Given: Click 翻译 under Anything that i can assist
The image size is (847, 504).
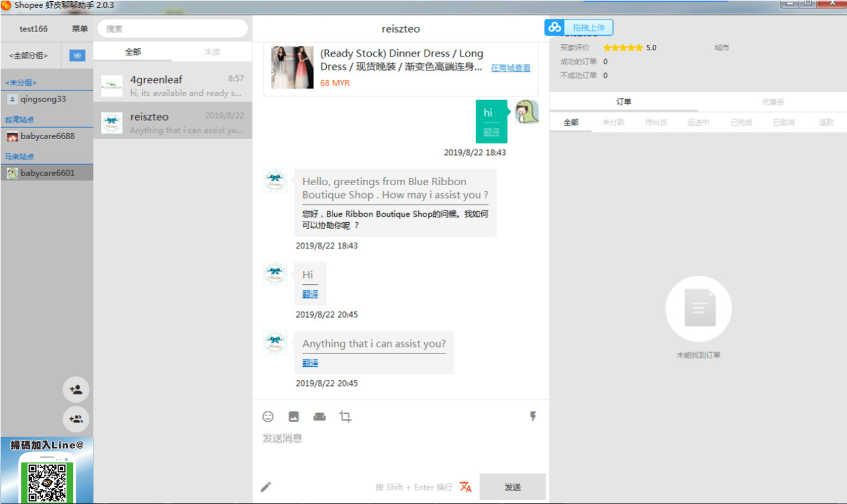Looking at the screenshot, I should tap(310, 363).
